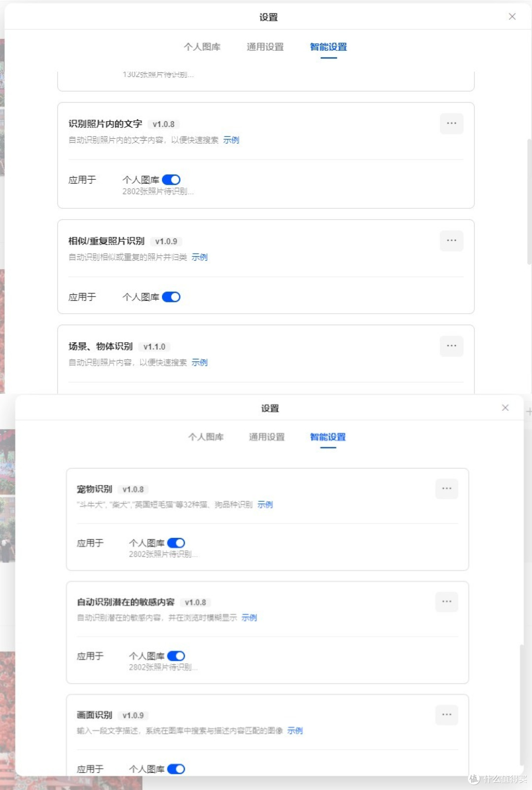Open 示例 link for 画面识别

click(x=295, y=730)
